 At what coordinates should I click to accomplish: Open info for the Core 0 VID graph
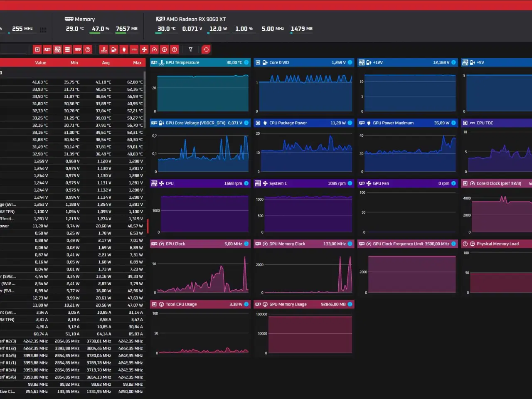coord(350,62)
